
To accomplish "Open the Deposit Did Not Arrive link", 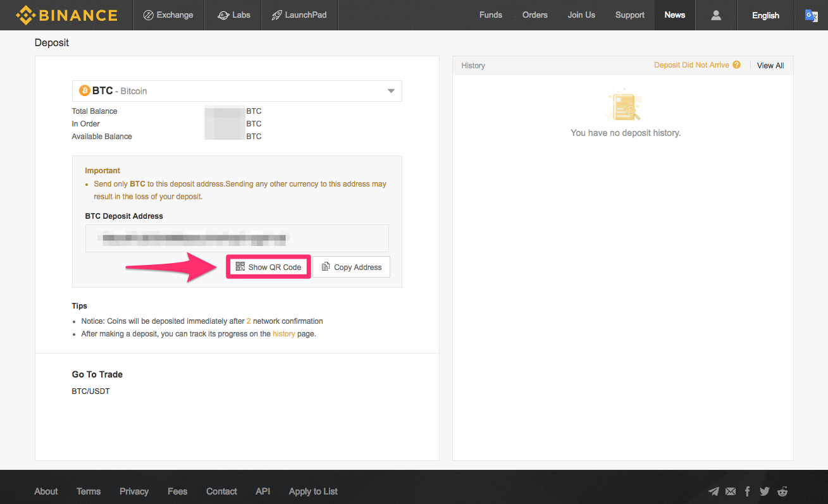I will tap(691, 65).
